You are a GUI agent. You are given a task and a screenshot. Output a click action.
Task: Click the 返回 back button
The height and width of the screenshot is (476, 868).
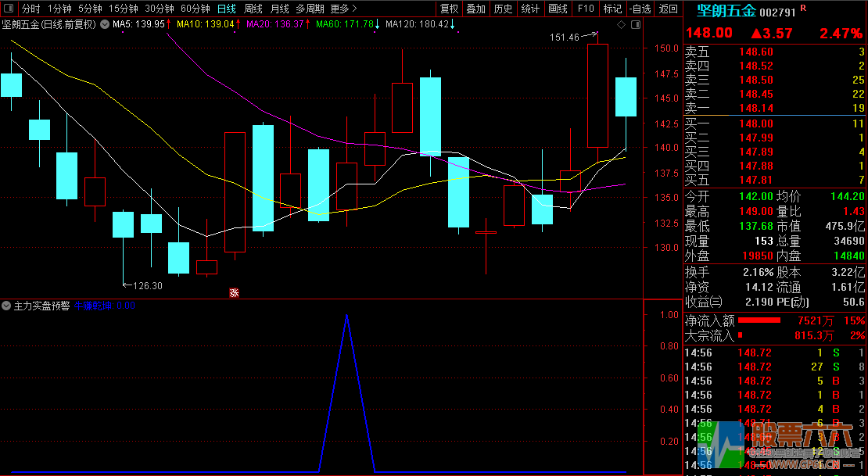coord(669,9)
